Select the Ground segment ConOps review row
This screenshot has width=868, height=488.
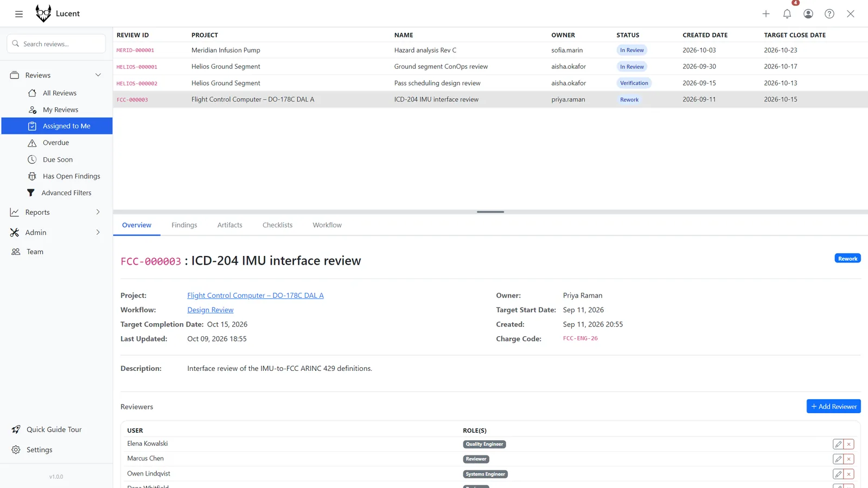click(490, 67)
